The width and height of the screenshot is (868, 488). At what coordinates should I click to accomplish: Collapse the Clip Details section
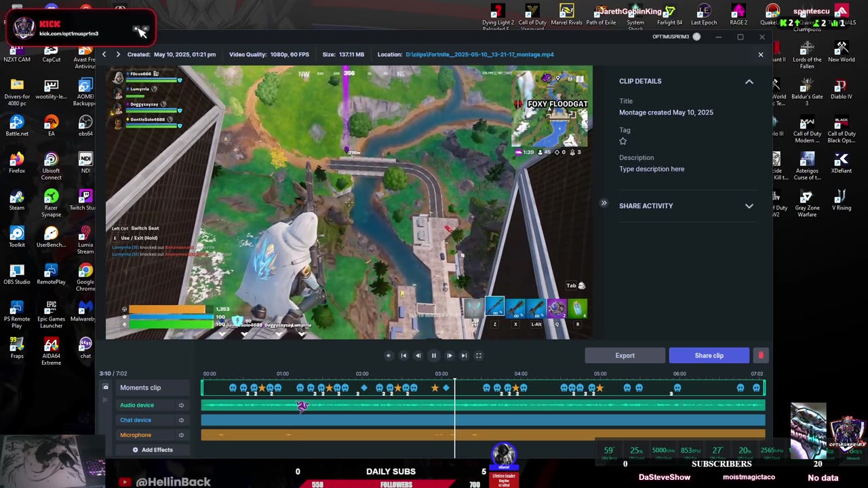pos(749,81)
